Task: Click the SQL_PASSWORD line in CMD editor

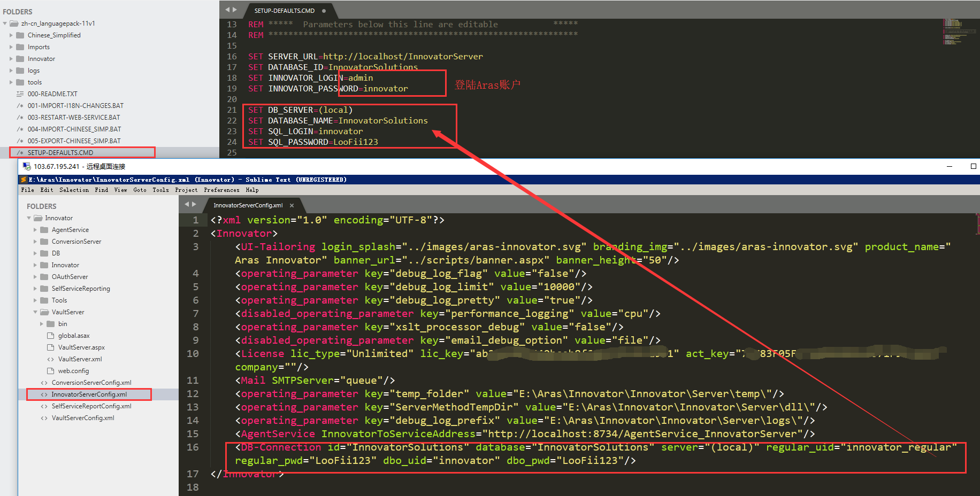Action: 313,142
